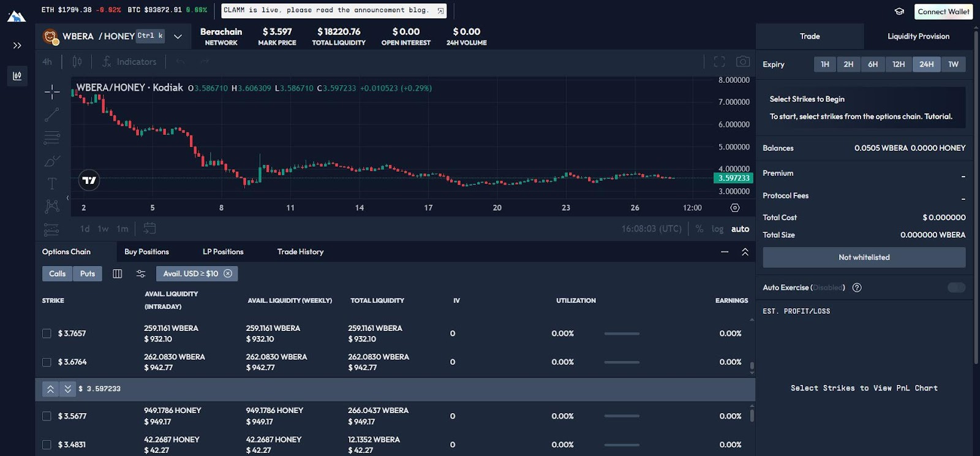Click the 16:08:03 (UTC) timezone selector
The width and height of the screenshot is (980, 456).
[x=651, y=229]
